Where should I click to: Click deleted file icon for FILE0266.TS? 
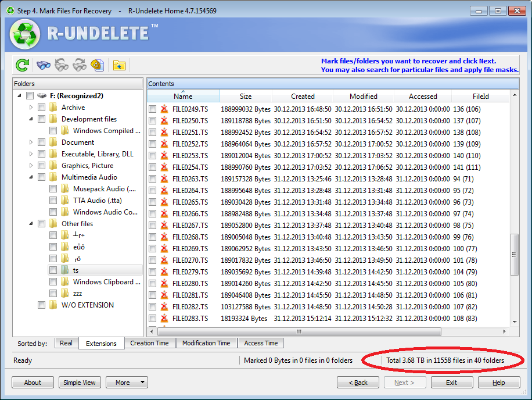point(164,213)
